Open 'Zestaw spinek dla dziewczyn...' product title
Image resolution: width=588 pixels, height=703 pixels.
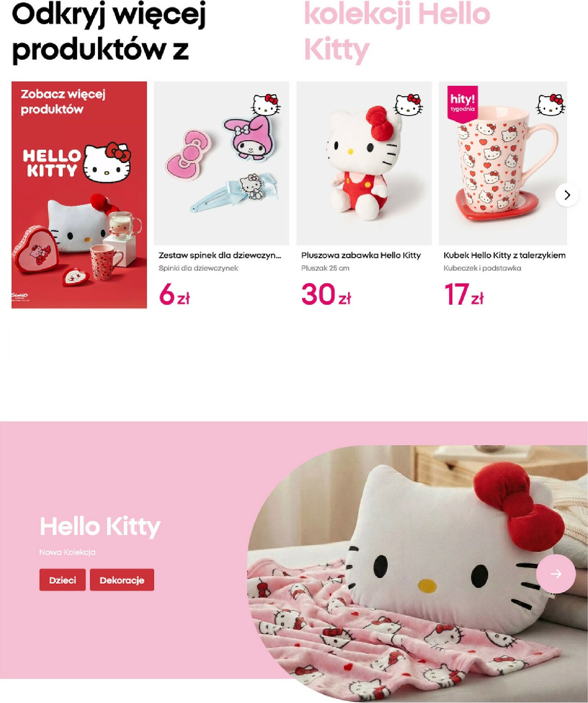(x=220, y=255)
